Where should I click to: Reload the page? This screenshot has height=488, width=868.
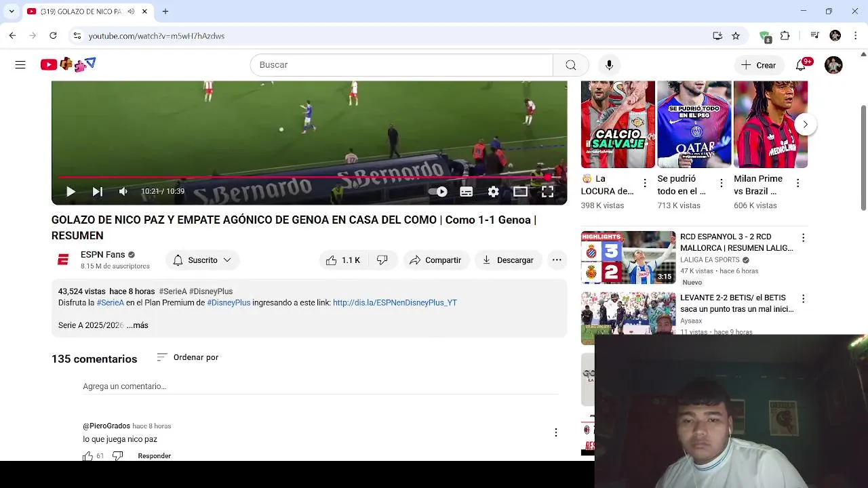(53, 36)
